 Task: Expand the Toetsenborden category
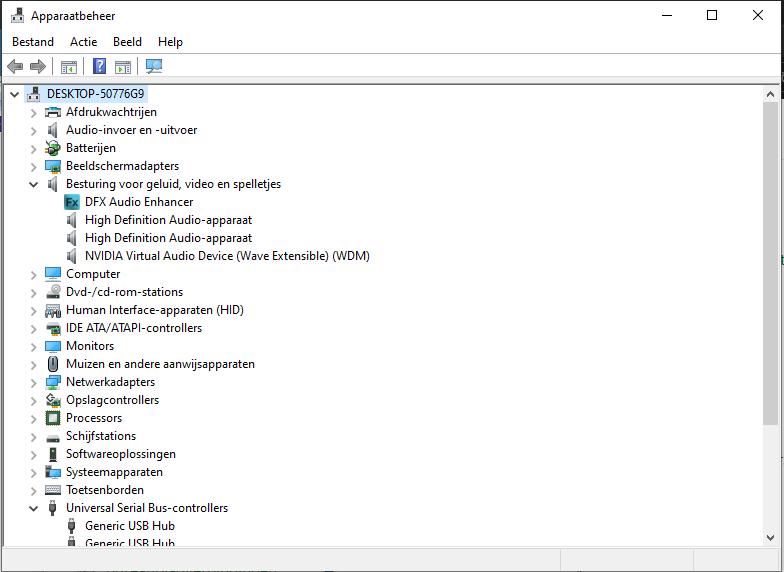click(x=34, y=490)
